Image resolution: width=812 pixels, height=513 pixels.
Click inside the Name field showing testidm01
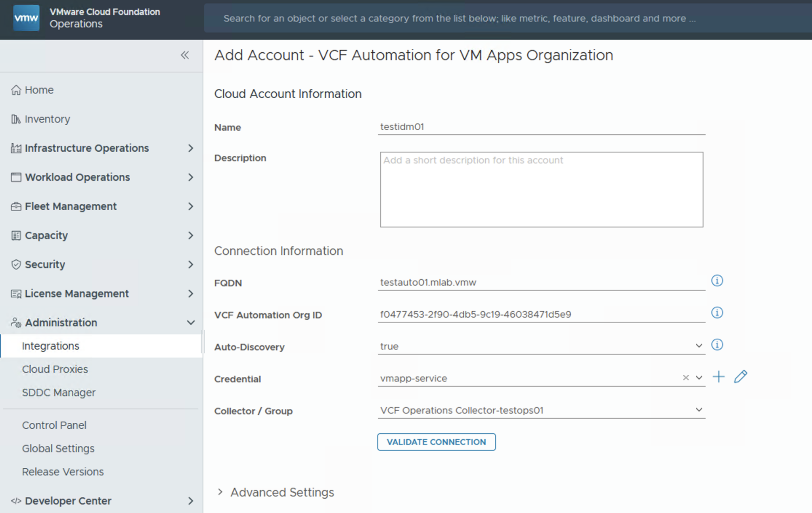coord(476,127)
